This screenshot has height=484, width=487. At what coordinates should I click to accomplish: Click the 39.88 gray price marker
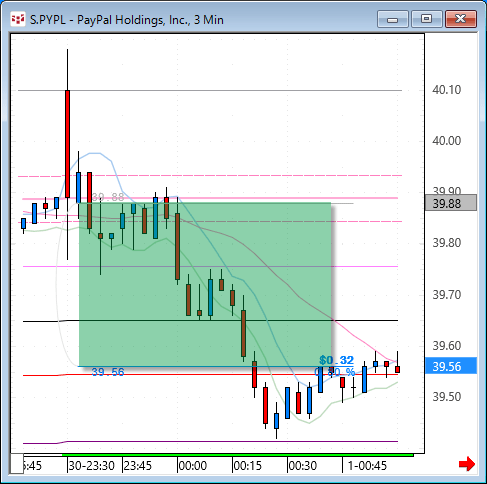tap(451, 203)
